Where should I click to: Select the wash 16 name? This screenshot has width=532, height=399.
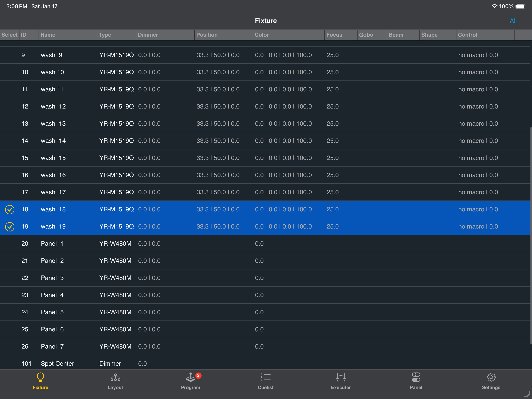[x=53, y=175]
